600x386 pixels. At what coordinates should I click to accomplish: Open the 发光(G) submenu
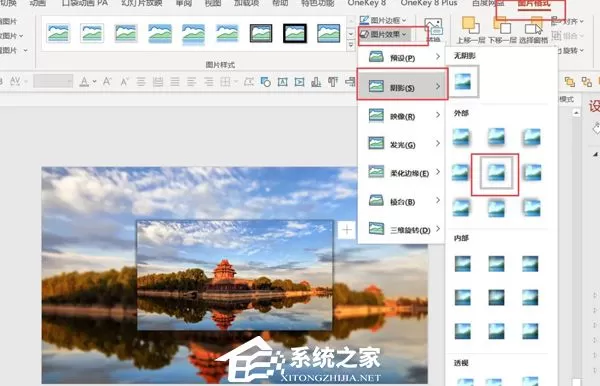(401, 144)
